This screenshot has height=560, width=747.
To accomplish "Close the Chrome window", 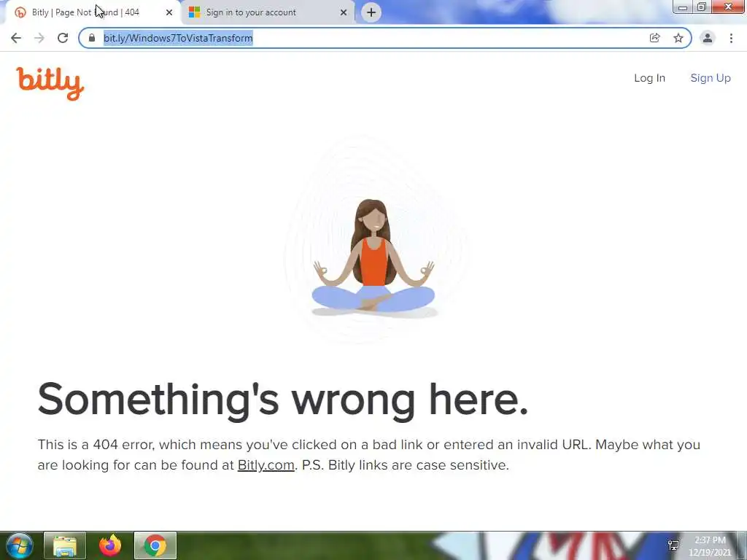I will (x=729, y=7).
